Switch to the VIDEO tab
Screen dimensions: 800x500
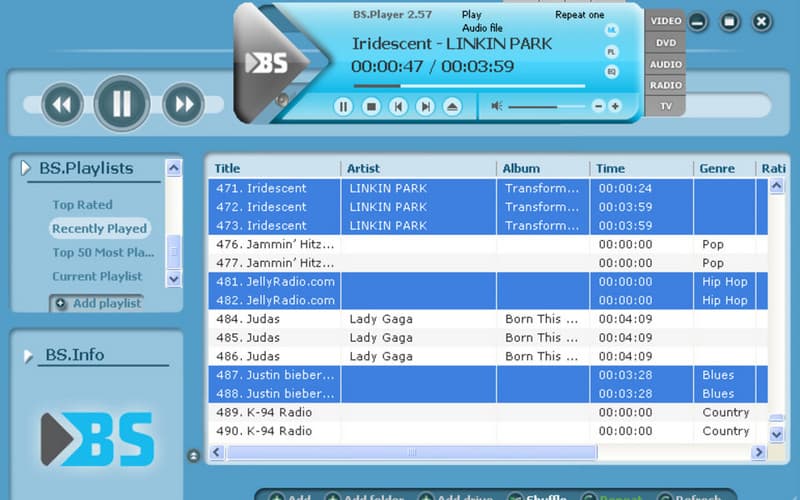(665, 21)
